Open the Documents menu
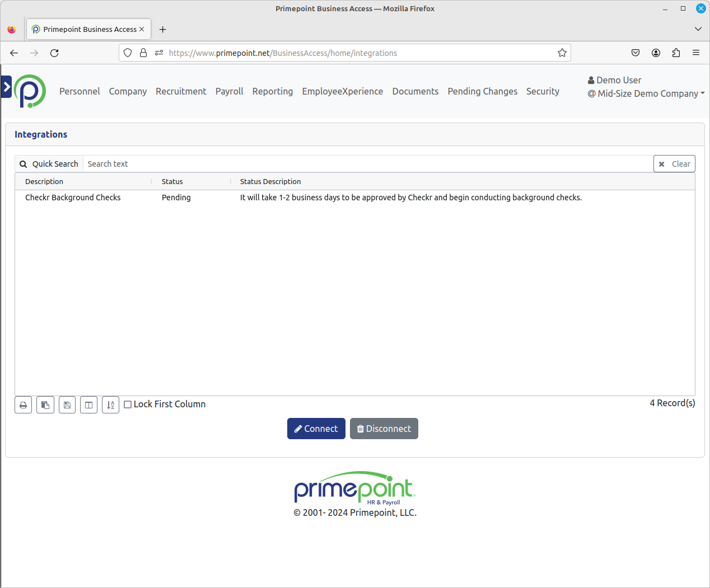The height and width of the screenshot is (588, 710). click(x=415, y=91)
